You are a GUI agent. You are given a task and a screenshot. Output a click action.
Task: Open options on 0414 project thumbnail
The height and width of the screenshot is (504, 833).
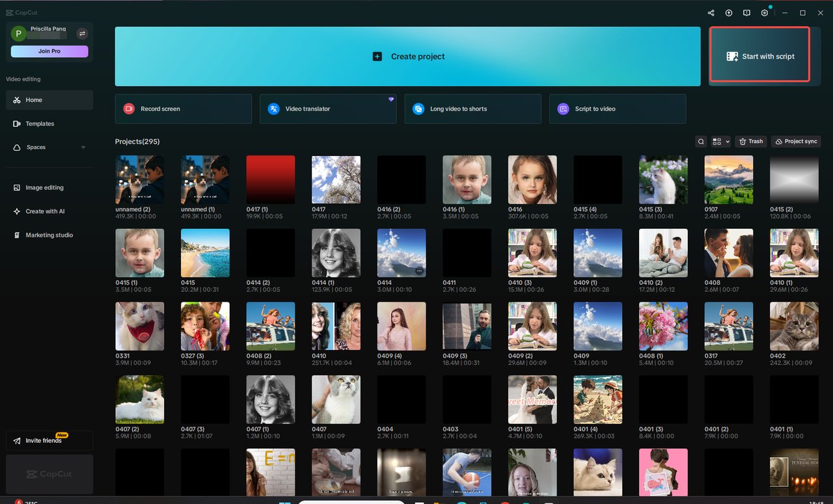point(420,271)
